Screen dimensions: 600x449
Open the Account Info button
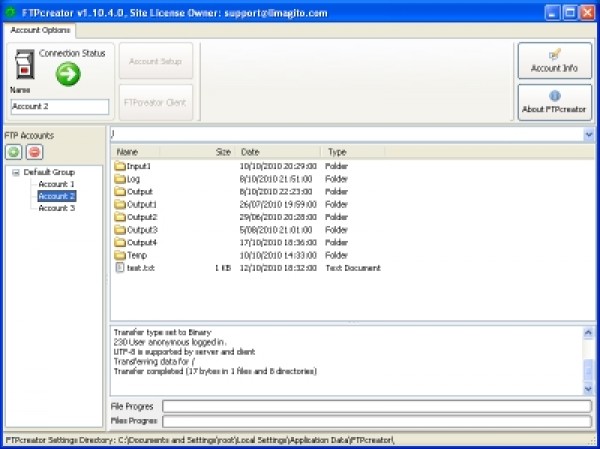point(554,60)
